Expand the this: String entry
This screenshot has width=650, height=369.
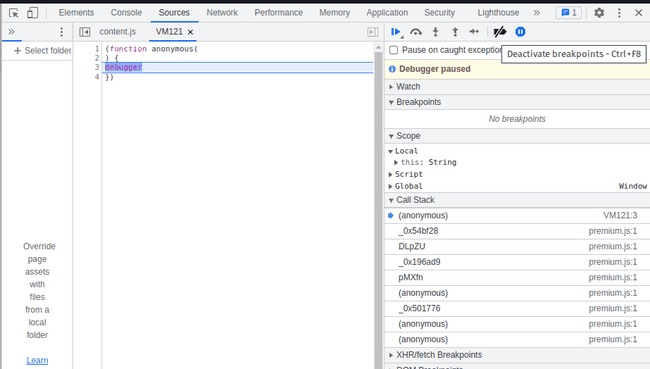coord(396,163)
